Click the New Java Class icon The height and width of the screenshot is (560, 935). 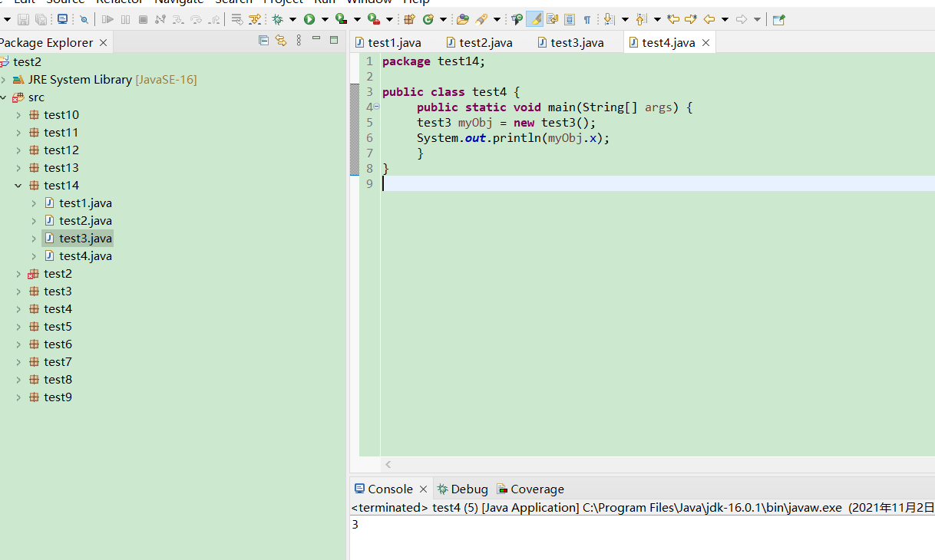(428, 19)
